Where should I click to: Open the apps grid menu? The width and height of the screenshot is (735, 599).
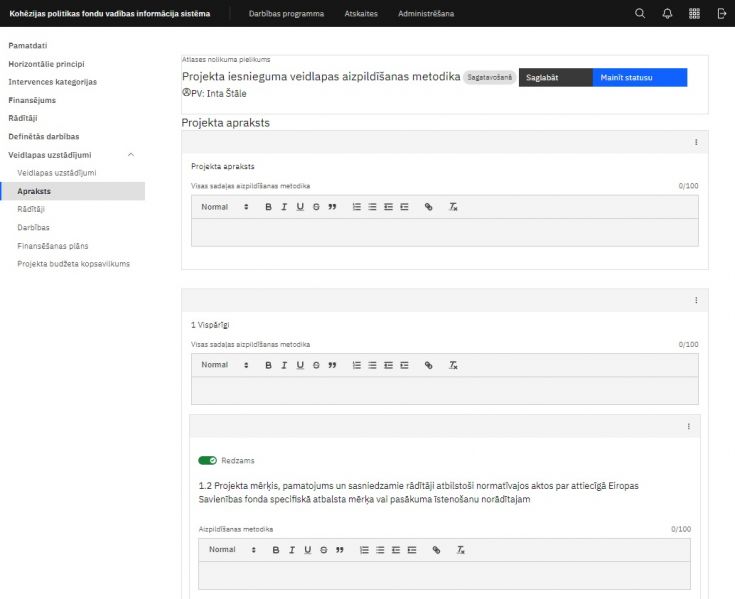point(694,14)
